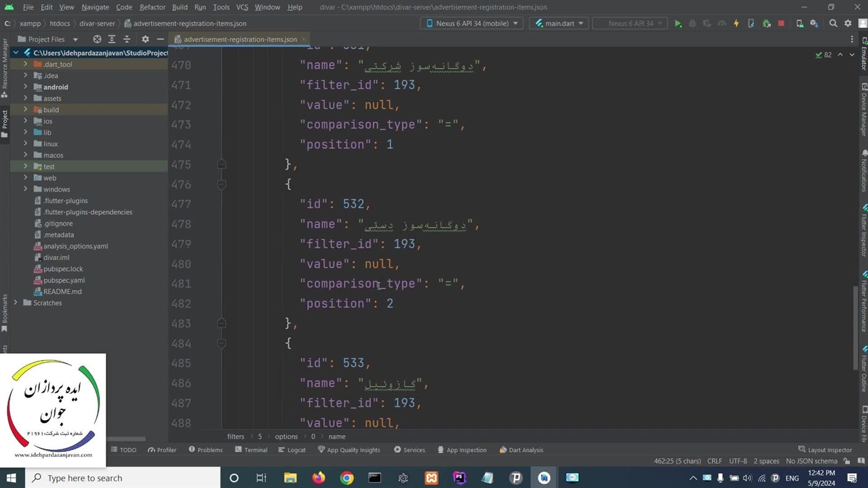Click the Flutter Hot Reload lightning icon
Viewport: 868px width, 488px height.
pos(736,24)
